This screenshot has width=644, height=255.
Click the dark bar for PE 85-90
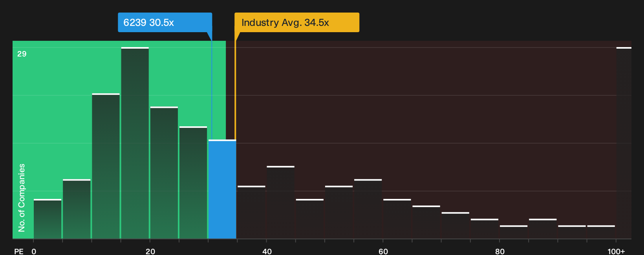coord(543,229)
